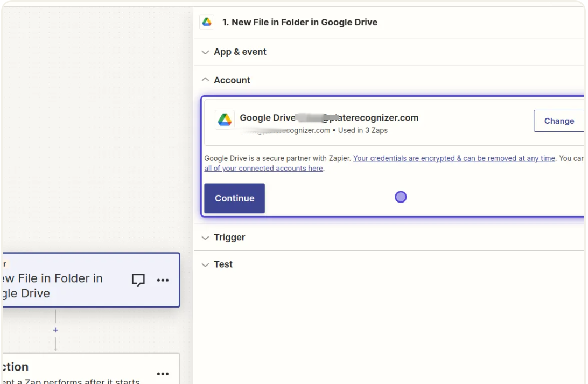Open the three-dot menu on the trigger step
588x384 pixels.
click(x=163, y=280)
